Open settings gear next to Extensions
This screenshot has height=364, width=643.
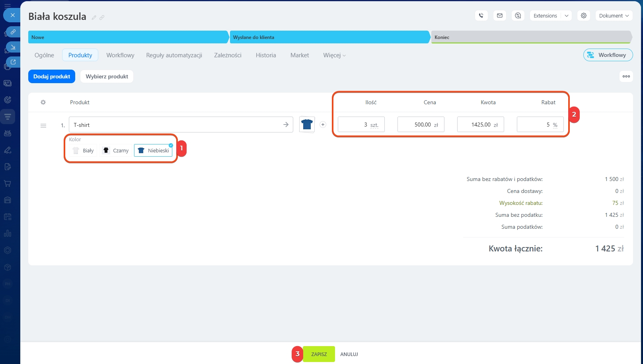pos(584,16)
